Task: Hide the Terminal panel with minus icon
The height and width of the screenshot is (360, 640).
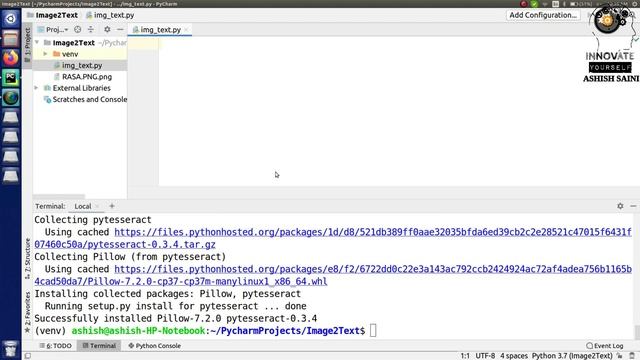Action: pos(633,206)
